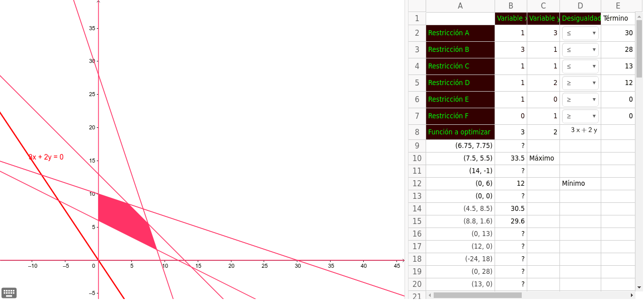This screenshot has width=644, height=300.
Task: Select the 'Término' header cell
Action: click(618, 19)
